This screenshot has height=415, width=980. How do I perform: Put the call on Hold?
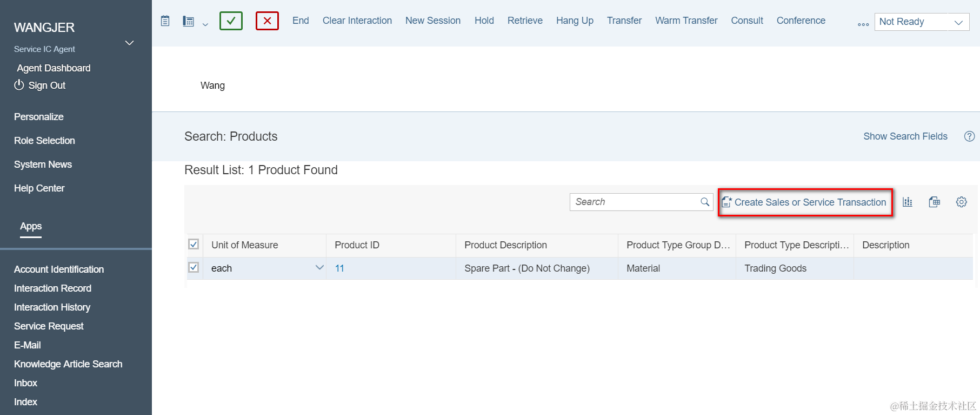[484, 21]
